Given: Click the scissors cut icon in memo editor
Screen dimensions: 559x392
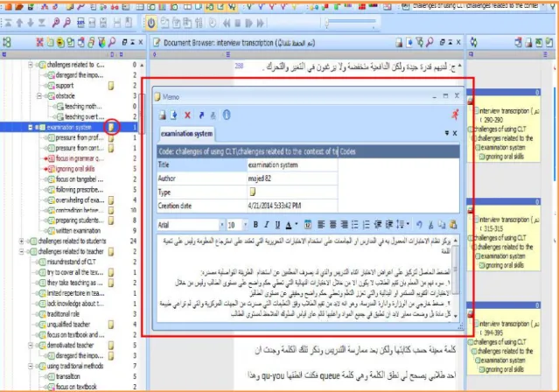Looking at the screenshot, I should pyautogui.click(x=430, y=225).
